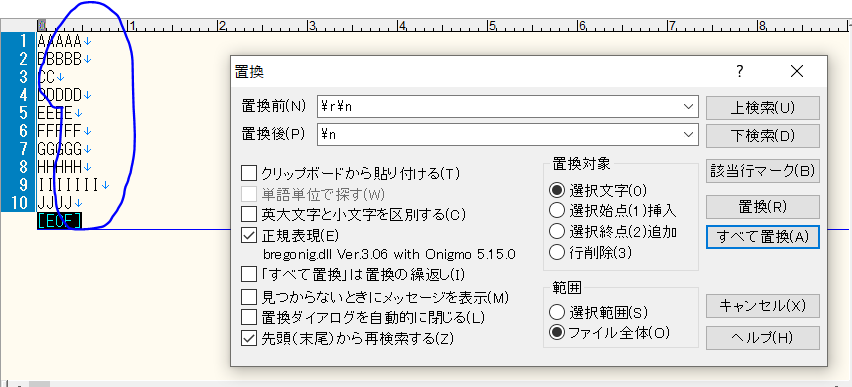Open the 置換前(N) history dropdown arrow
This screenshot has height=387, width=852.
[688, 107]
